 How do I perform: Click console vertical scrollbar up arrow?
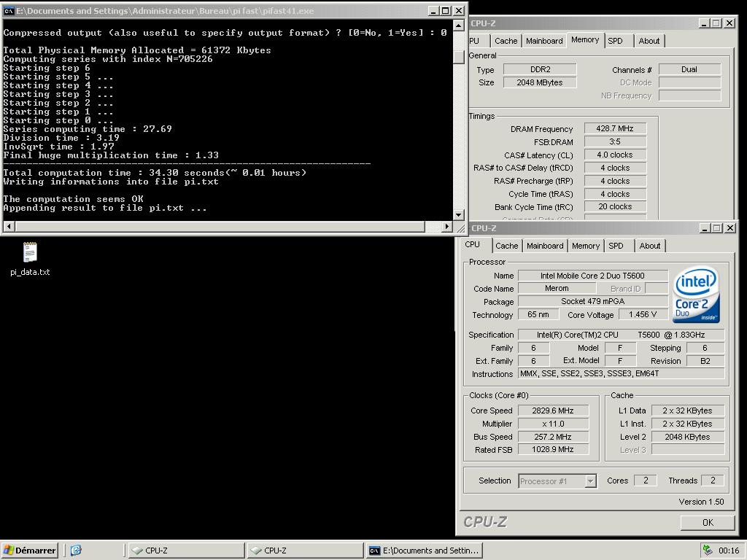[458, 26]
